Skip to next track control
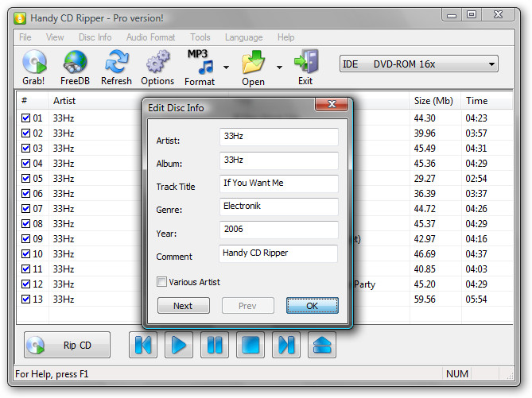 [x=286, y=345]
